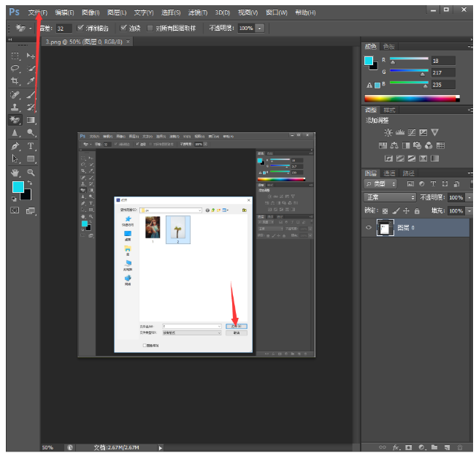Expand the layer opacity 100% dropdown arrow

tap(469, 197)
